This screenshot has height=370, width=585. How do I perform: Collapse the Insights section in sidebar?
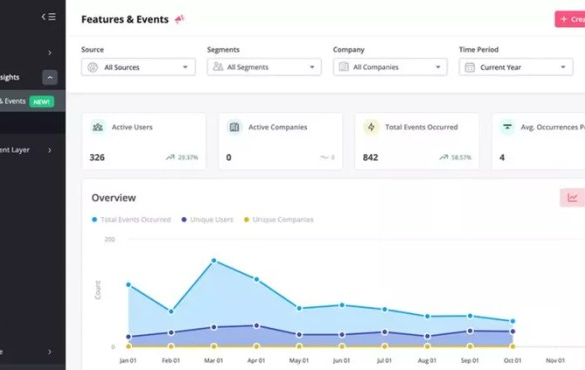coord(50,78)
